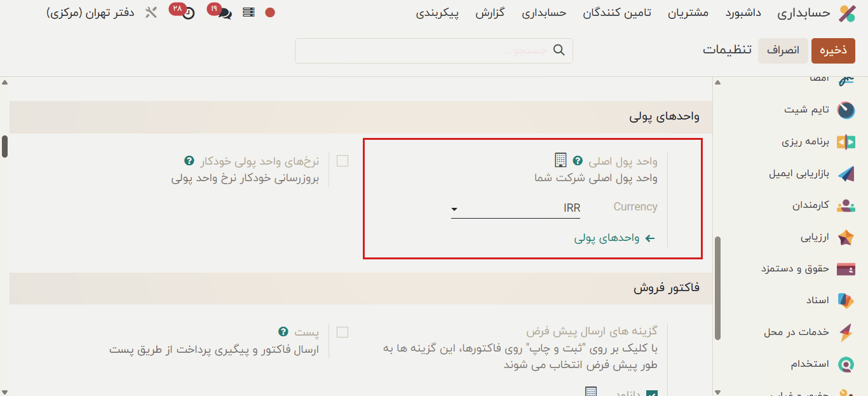Select the استخدام app icon in sidebar
868x396 pixels.
coord(846,364)
